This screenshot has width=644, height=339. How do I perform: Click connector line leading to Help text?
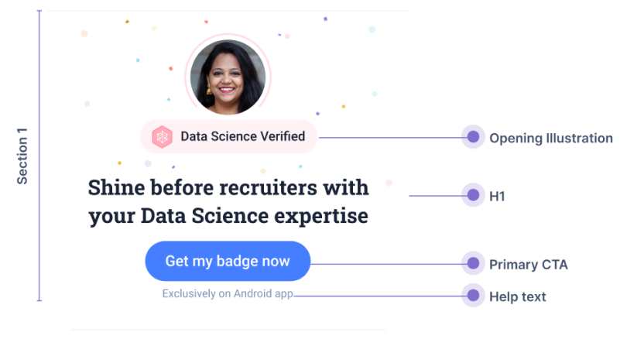tap(378, 296)
